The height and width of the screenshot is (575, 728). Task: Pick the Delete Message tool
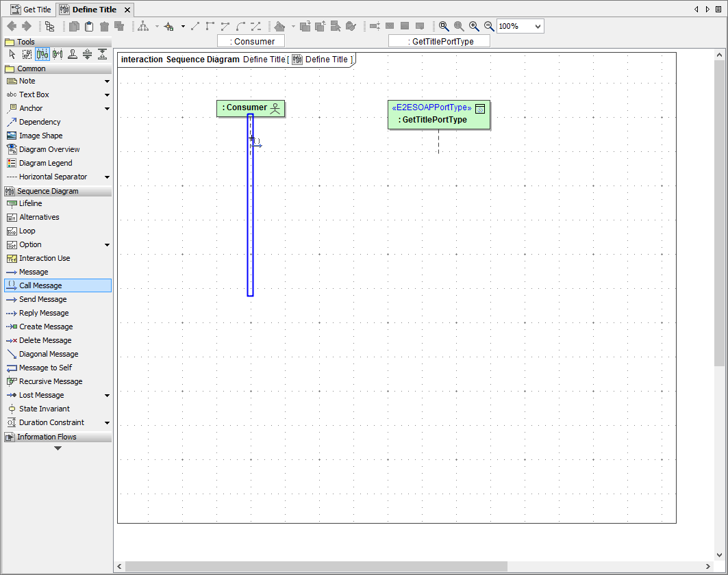click(x=45, y=340)
